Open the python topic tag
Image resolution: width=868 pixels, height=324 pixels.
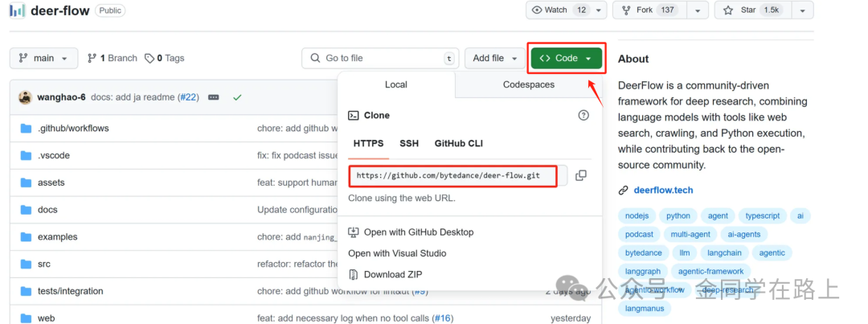click(x=678, y=216)
